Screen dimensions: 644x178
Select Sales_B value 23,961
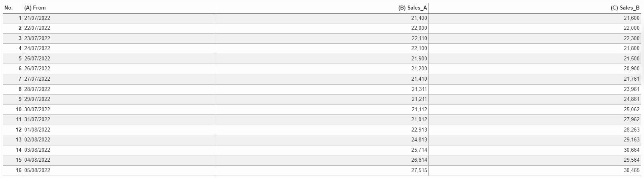535,89
